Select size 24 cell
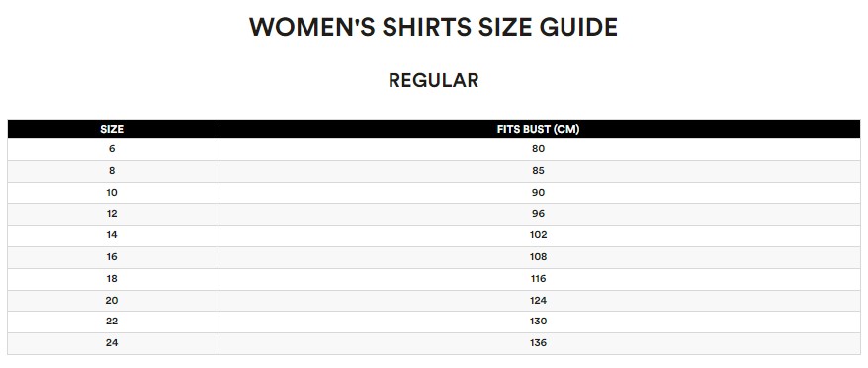868x368 pixels. coord(112,343)
